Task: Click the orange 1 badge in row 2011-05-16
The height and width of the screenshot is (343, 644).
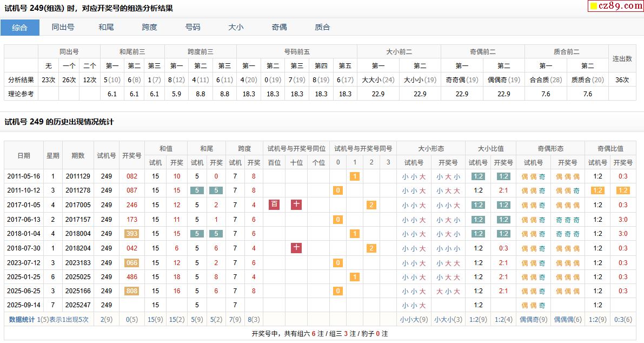Action: point(354,176)
